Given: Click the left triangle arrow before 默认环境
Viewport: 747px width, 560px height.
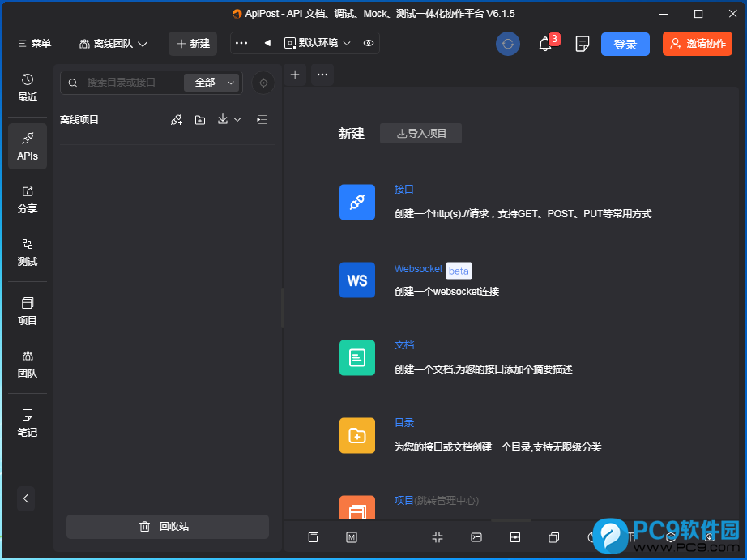Looking at the screenshot, I should [267, 43].
